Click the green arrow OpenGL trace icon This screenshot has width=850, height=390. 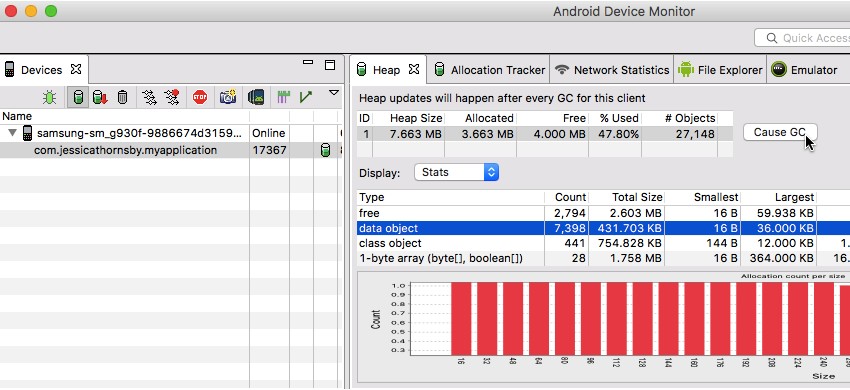306,97
